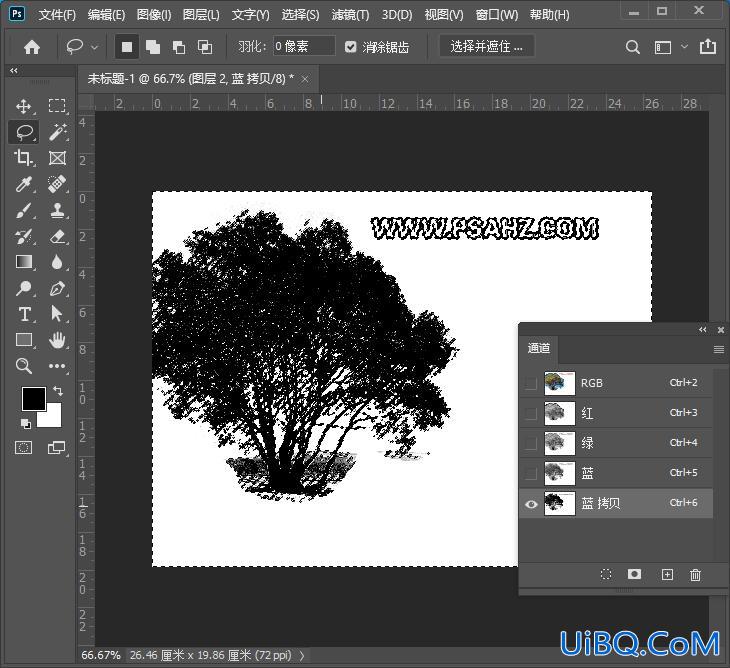Show the RGB channel visibility box
The height and width of the screenshot is (668, 730).
(x=531, y=383)
